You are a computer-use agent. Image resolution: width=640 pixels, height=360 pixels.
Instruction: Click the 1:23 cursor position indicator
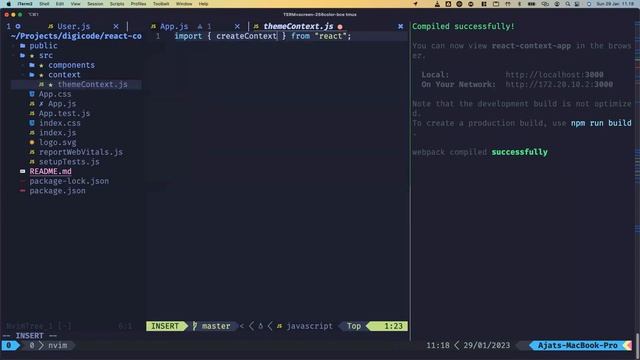[393, 326]
